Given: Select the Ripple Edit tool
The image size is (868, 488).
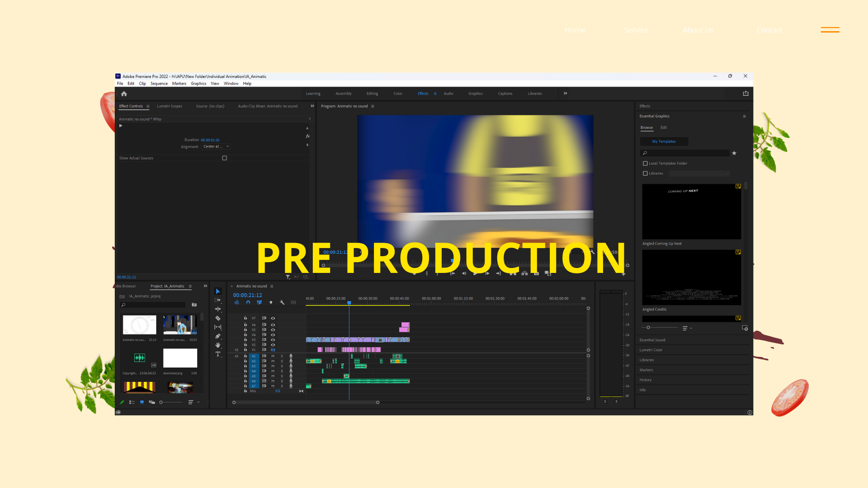Looking at the screenshot, I should (218, 309).
